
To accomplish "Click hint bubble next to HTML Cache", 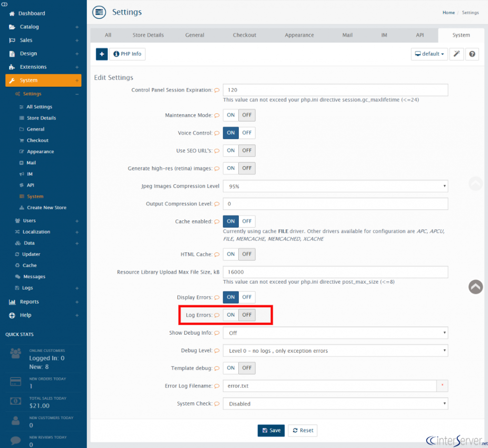I will click(217, 254).
